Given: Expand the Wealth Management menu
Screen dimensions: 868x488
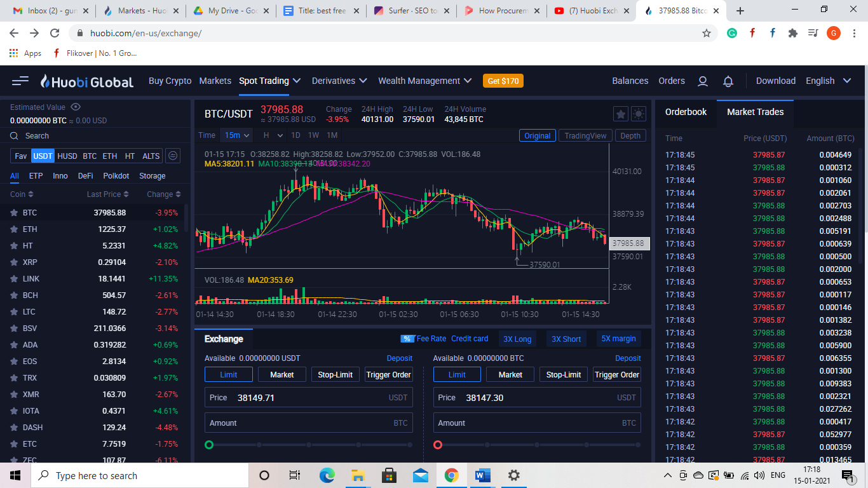Looking at the screenshot, I should 425,81.
